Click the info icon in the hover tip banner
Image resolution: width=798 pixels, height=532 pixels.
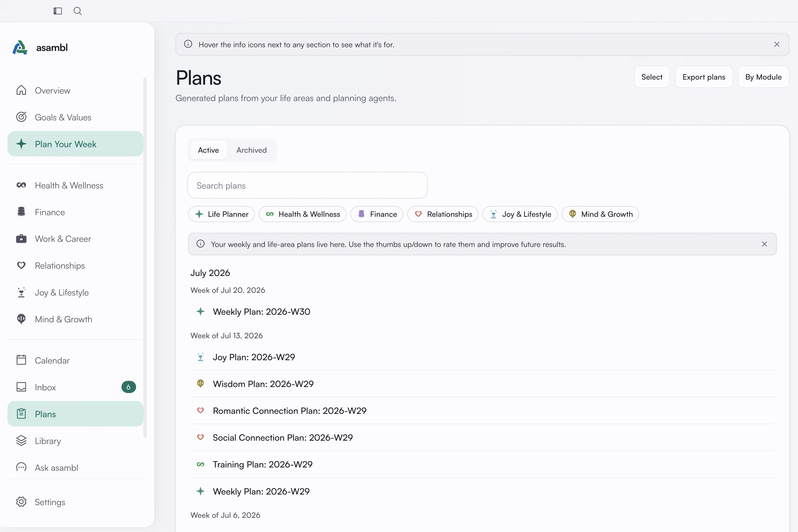click(x=188, y=44)
